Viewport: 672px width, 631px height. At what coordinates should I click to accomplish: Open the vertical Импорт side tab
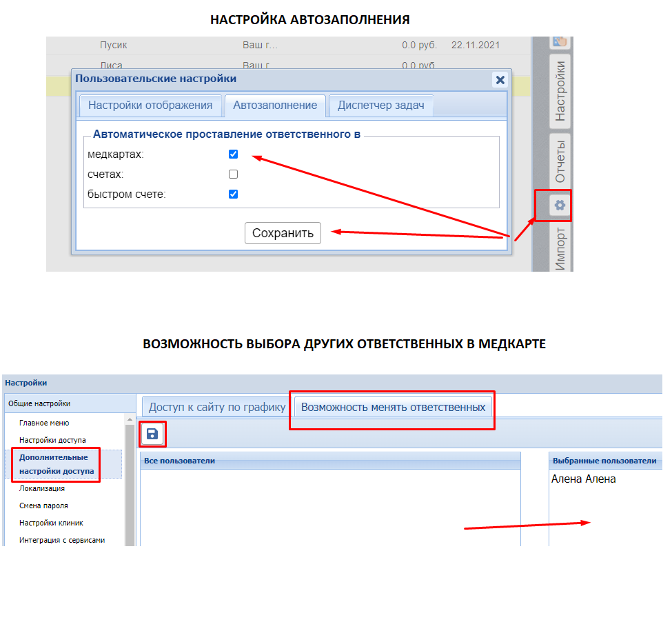pos(560,249)
